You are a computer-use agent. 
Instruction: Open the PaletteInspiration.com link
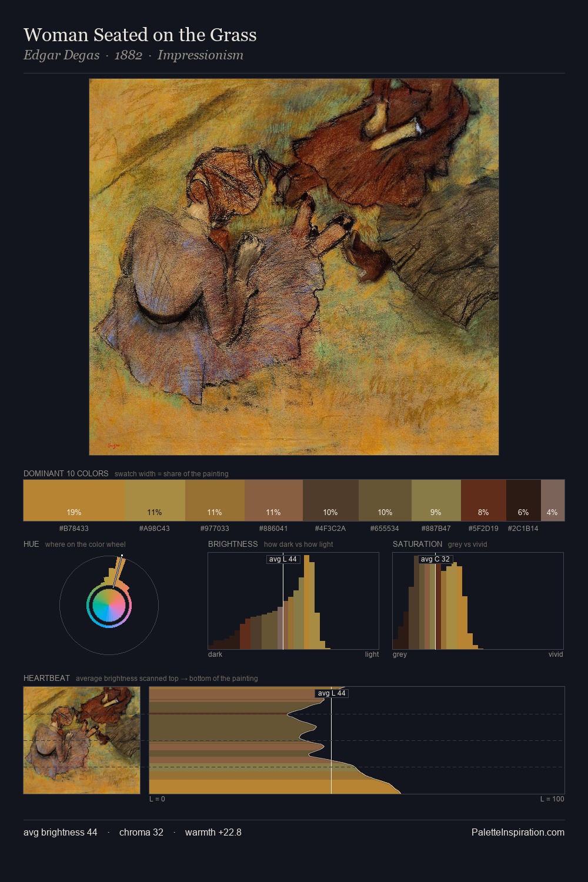click(518, 833)
